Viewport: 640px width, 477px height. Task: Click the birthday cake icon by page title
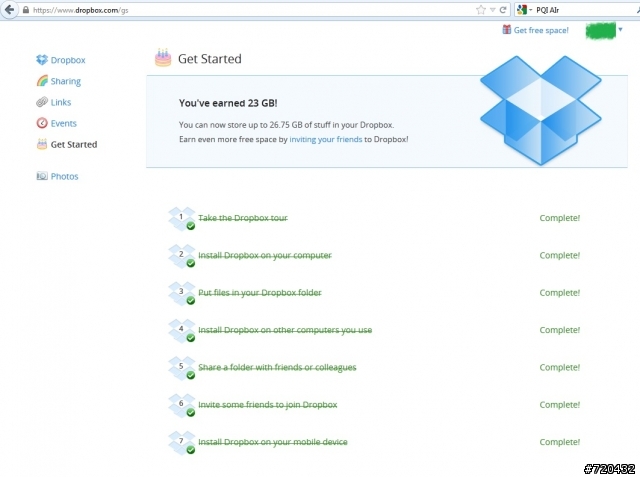[163, 58]
